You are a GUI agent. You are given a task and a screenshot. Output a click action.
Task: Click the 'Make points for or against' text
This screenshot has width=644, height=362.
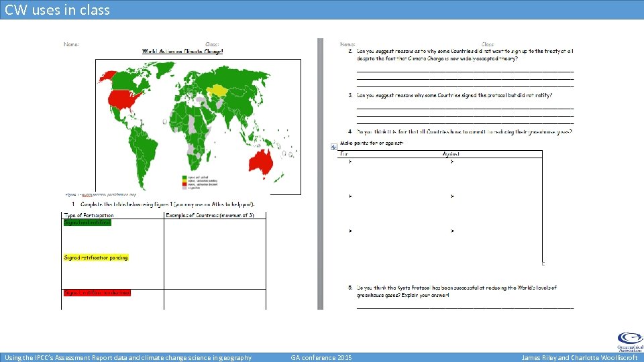372,143
